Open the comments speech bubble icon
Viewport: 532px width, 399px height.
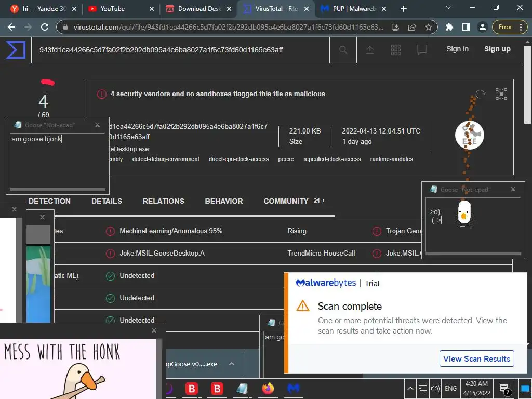coord(421,50)
